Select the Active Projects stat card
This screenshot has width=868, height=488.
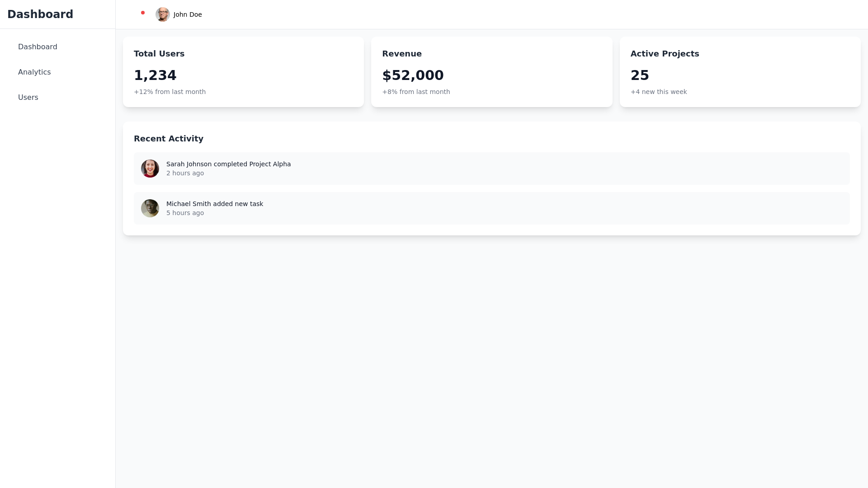point(741,72)
